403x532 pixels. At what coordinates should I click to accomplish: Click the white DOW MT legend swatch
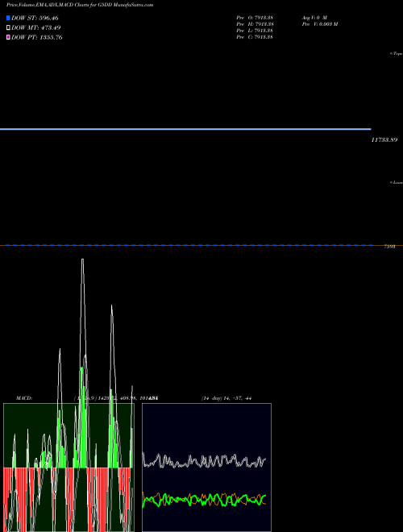8,28
